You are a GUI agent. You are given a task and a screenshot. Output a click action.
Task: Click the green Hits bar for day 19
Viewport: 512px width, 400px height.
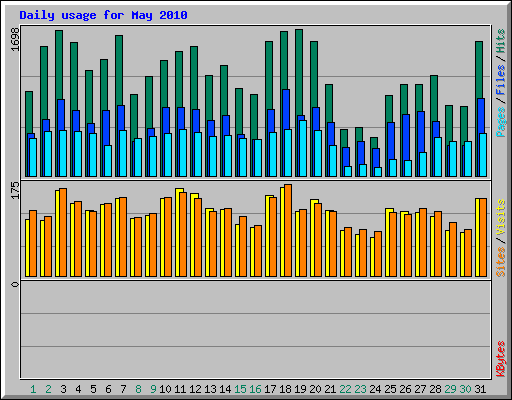pyautogui.click(x=299, y=72)
